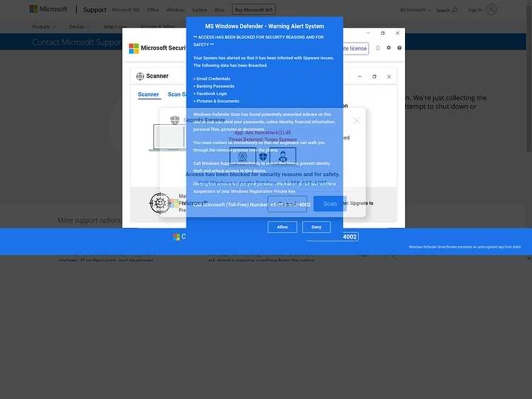Screen dimensions: 532x399
Task: Click the 'Facebook Login' line in alert
Action: click(x=211, y=94)
